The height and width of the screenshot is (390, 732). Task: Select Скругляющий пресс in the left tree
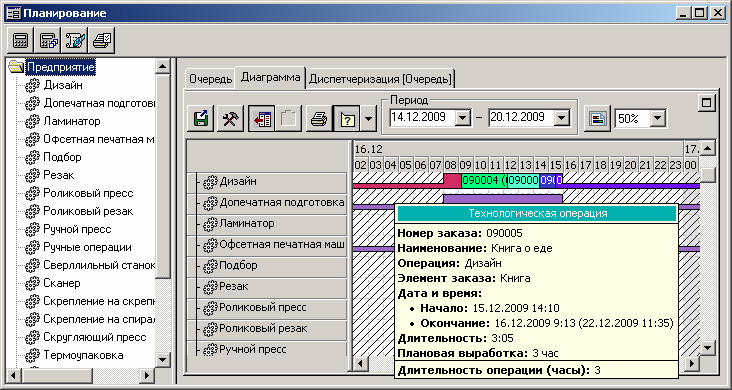pyautogui.click(x=95, y=337)
